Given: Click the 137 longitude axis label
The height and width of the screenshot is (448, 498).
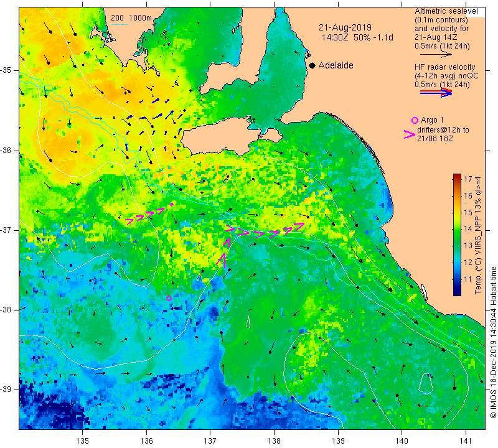Looking at the screenshot, I should point(210,441).
